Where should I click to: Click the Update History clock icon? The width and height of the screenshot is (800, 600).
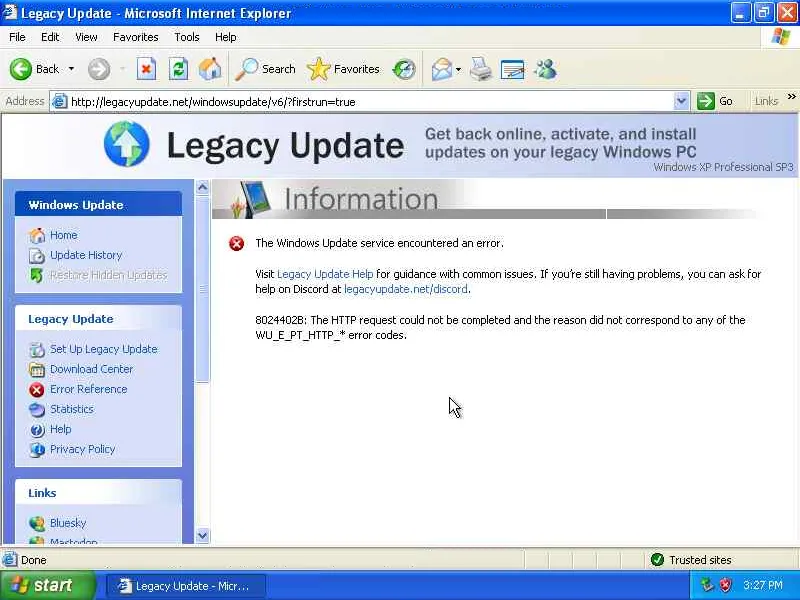click(37, 255)
